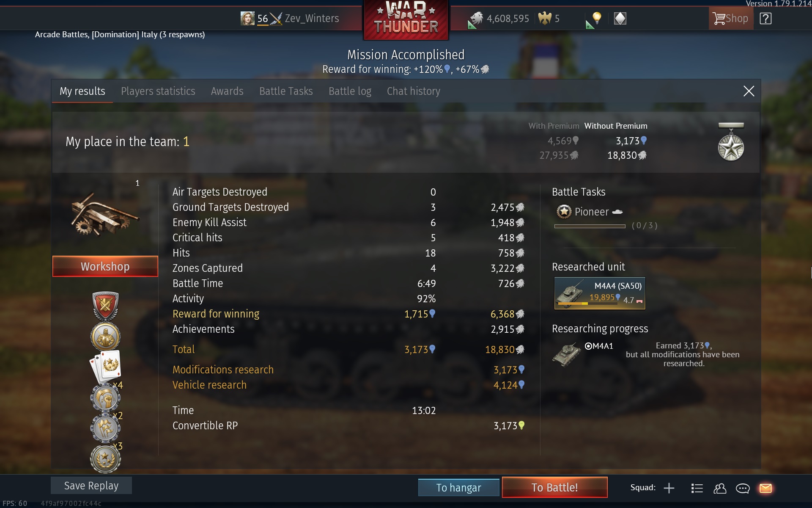
Task: Click the To Battle! button
Action: (554, 487)
